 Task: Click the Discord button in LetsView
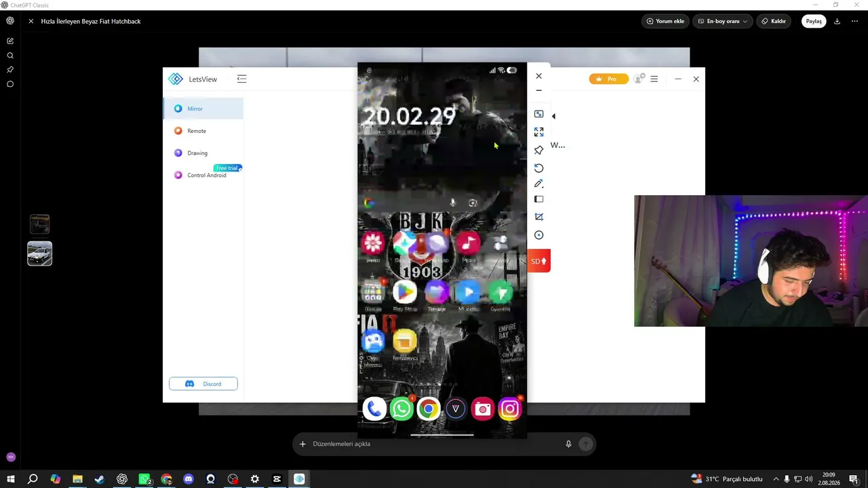[x=203, y=384]
